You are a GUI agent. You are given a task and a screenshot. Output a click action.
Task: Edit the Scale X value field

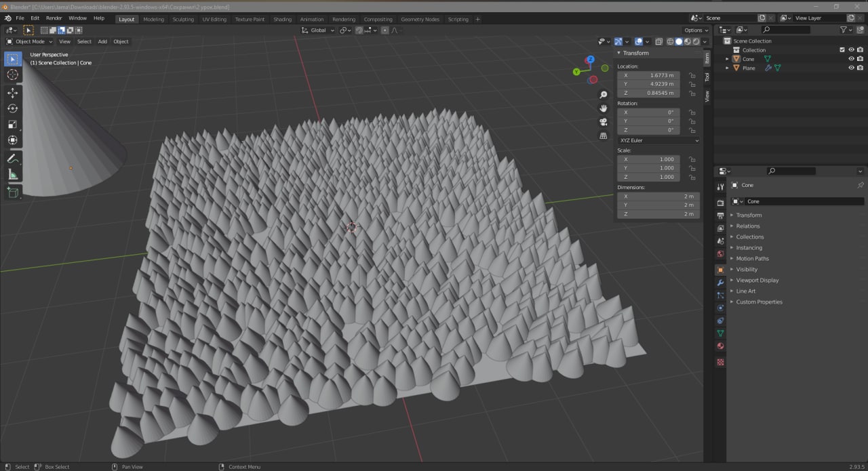coord(648,159)
